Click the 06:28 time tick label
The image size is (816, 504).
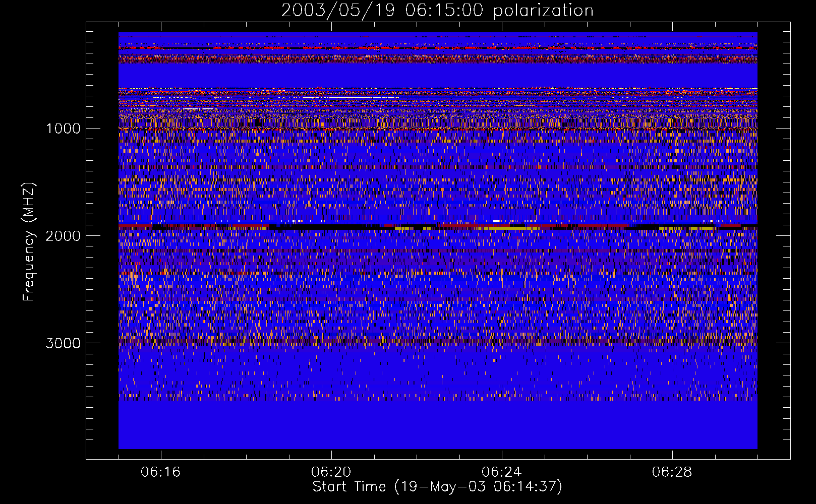point(672,472)
